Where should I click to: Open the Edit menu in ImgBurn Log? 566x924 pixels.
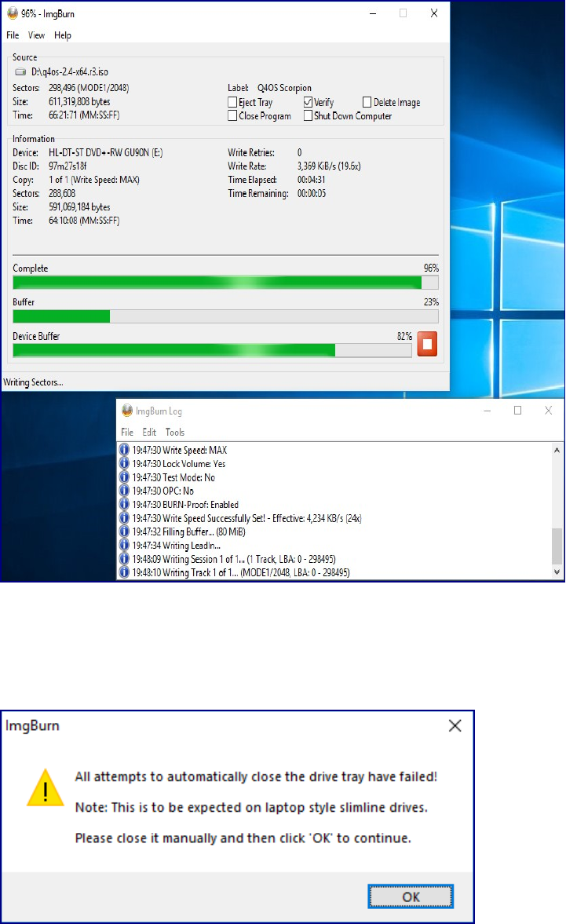point(149,432)
